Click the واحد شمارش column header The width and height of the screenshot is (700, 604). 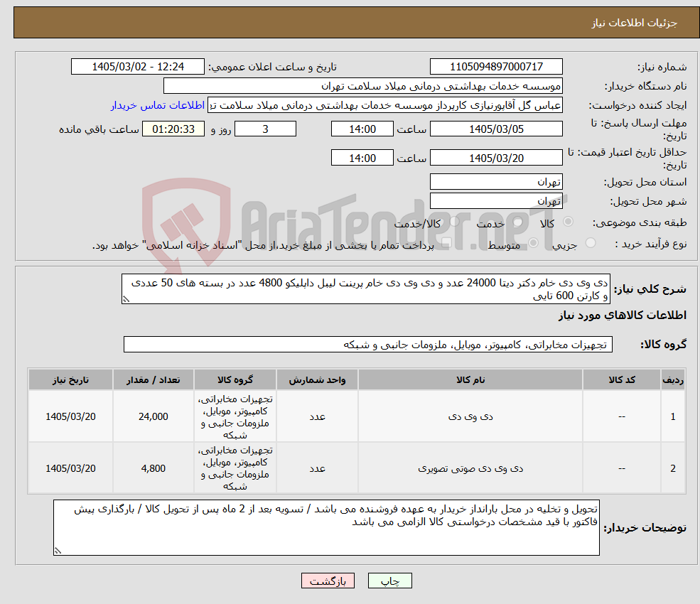317,379
